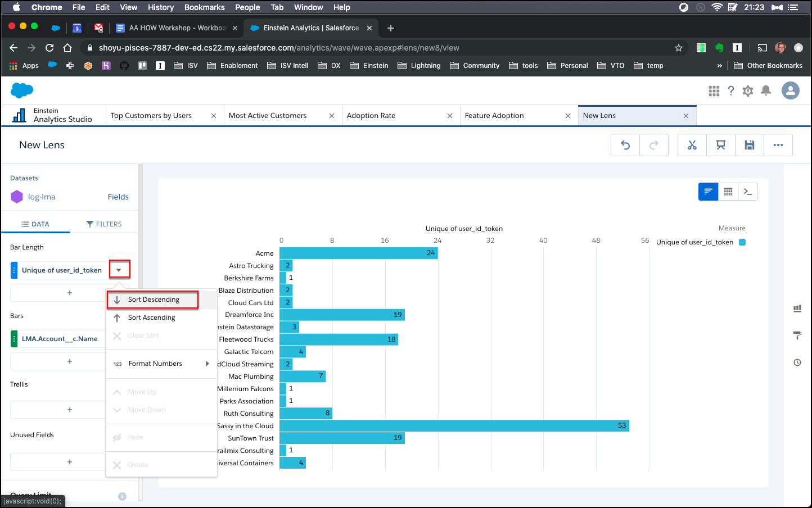Click the browser home icon

[x=67, y=48]
